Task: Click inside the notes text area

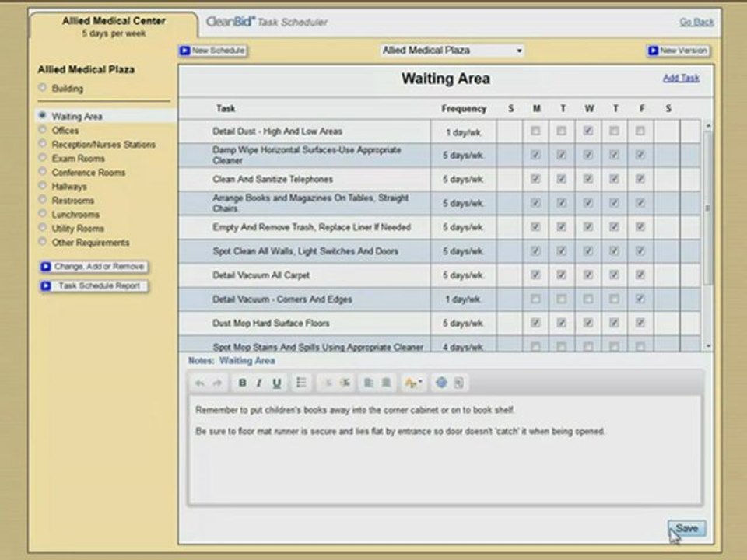Action: 445,449
